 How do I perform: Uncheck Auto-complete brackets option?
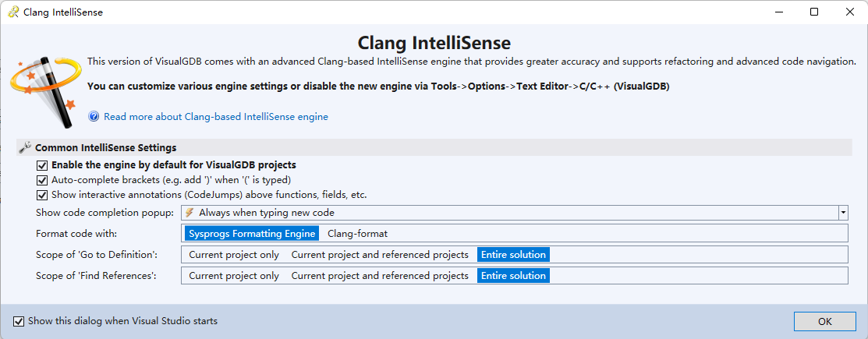click(x=42, y=180)
